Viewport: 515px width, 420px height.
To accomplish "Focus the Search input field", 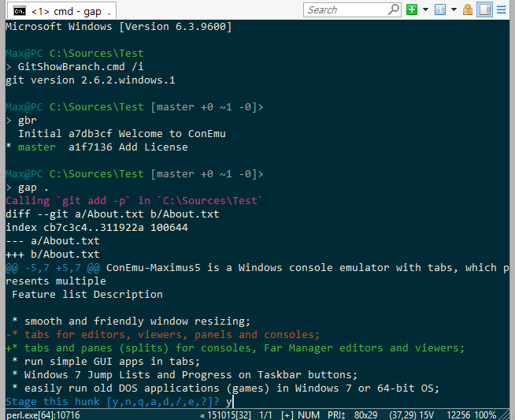I will click(x=346, y=10).
